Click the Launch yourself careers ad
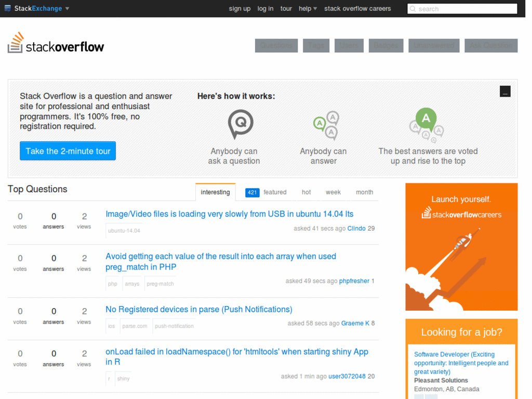The height and width of the screenshot is (399, 532). click(x=461, y=247)
